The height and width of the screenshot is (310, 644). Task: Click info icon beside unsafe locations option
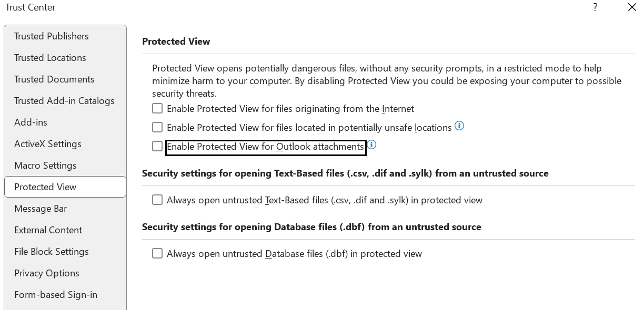click(459, 126)
